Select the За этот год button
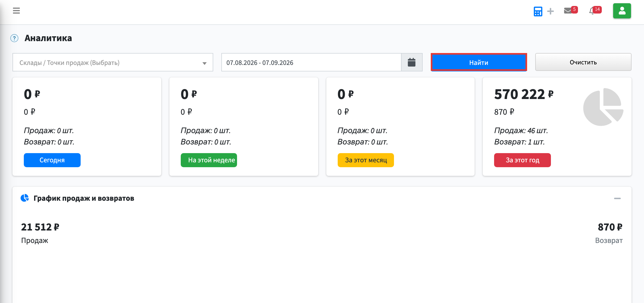The height and width of the screenshot is (303, 644). tap(523, 160)
